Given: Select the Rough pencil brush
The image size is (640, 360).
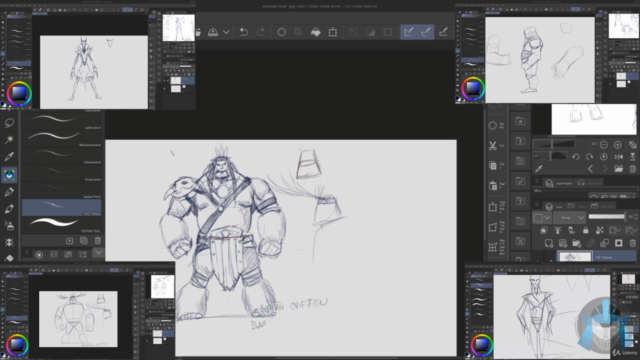Looking at the screenshot, I should [62, 173].
